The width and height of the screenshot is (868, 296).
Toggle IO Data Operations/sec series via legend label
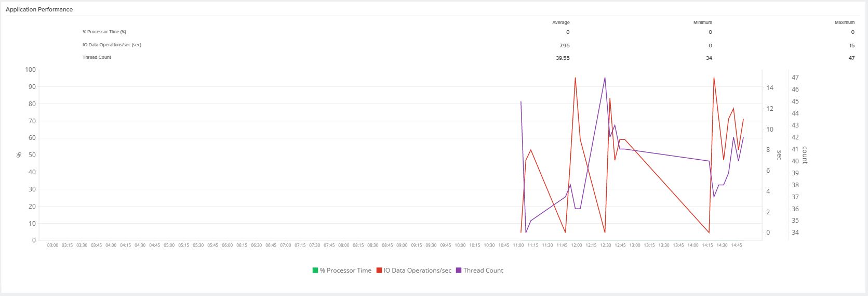click(x=417, y=271)
